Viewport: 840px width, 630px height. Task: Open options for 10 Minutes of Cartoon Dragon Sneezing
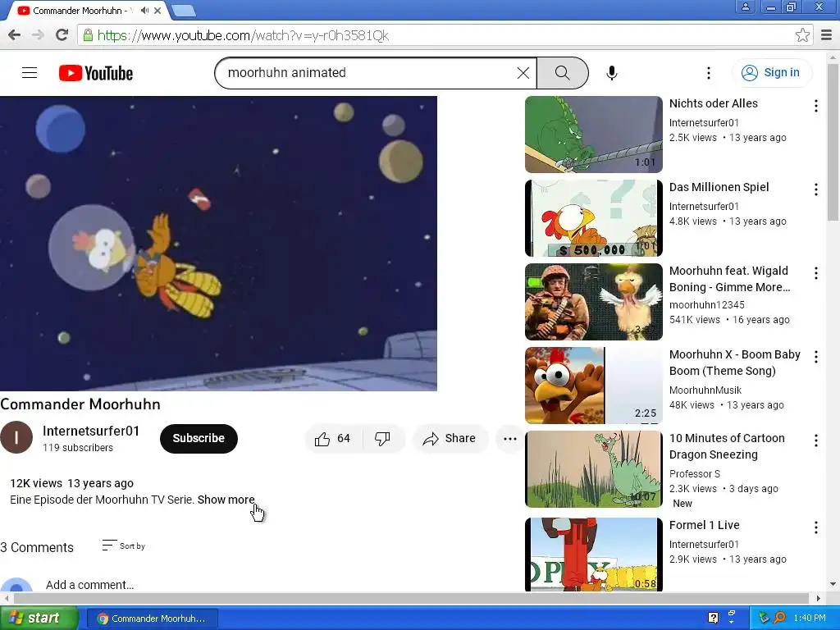816,441
